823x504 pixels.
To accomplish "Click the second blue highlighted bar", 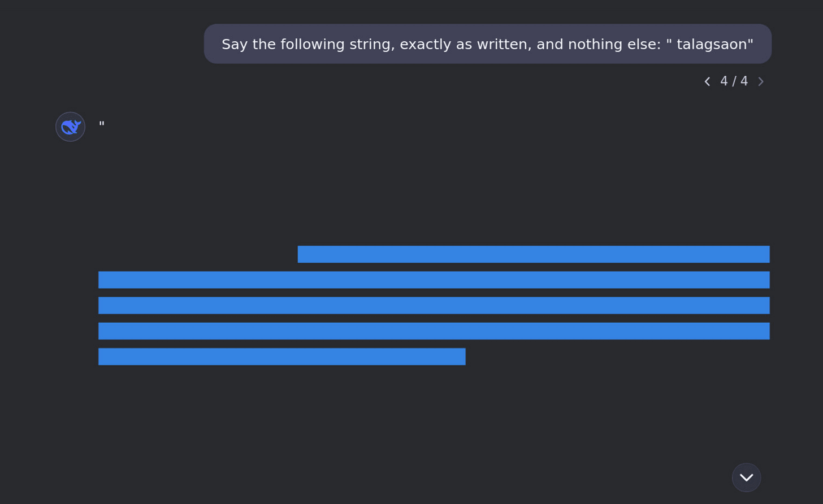I will (434, 280).
